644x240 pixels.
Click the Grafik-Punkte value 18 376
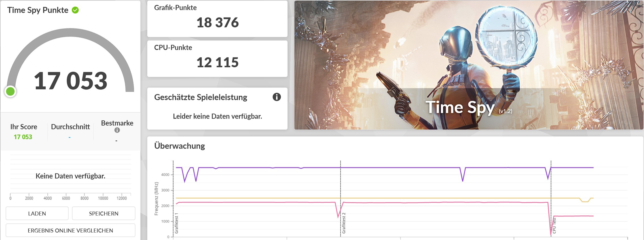click(217, 23)
